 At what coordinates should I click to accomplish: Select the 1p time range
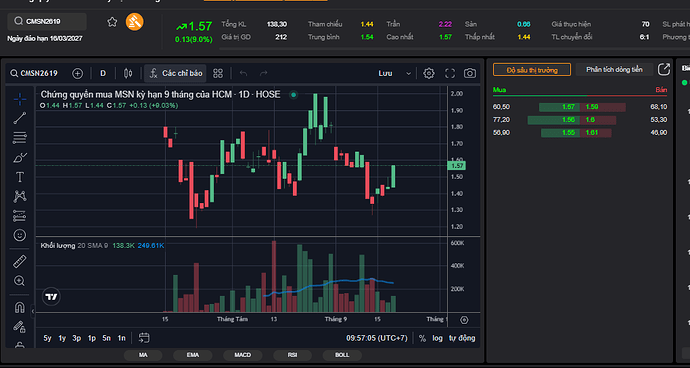pyautogui.click(x=92, y=338)
